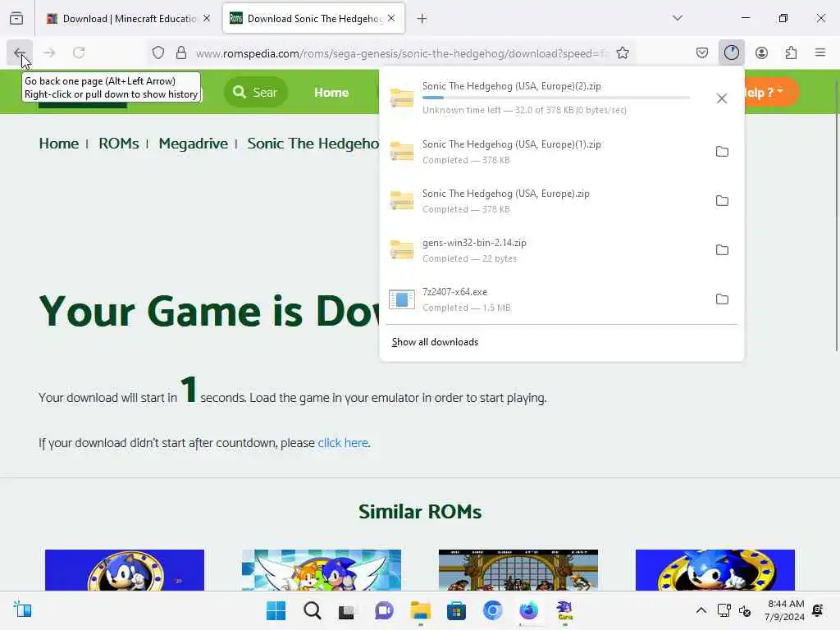Open the Firefox account icon
The image size is (840, 630).
click(x=761, y=52)
